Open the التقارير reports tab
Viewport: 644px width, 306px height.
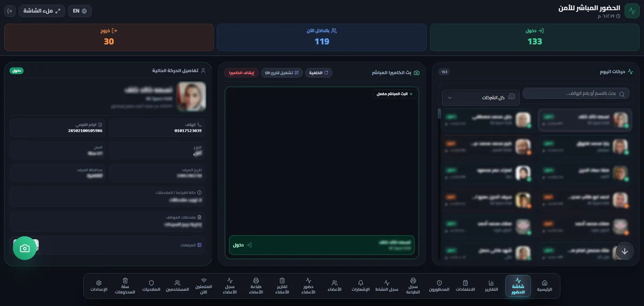[x=491, y=286]
